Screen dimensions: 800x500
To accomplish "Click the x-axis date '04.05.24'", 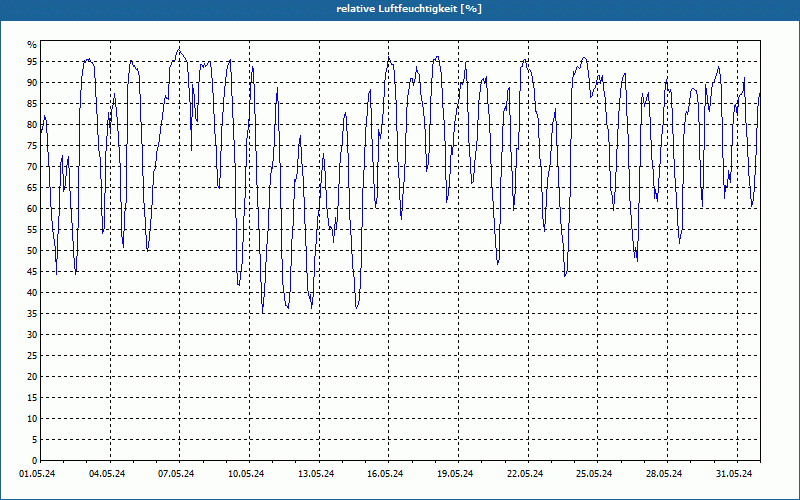I will (107, 474).
